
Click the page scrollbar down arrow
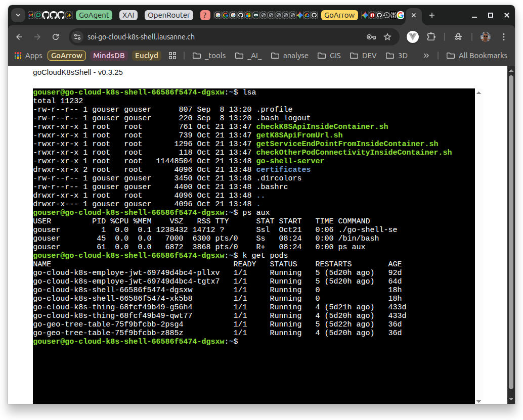coord(511,399)
